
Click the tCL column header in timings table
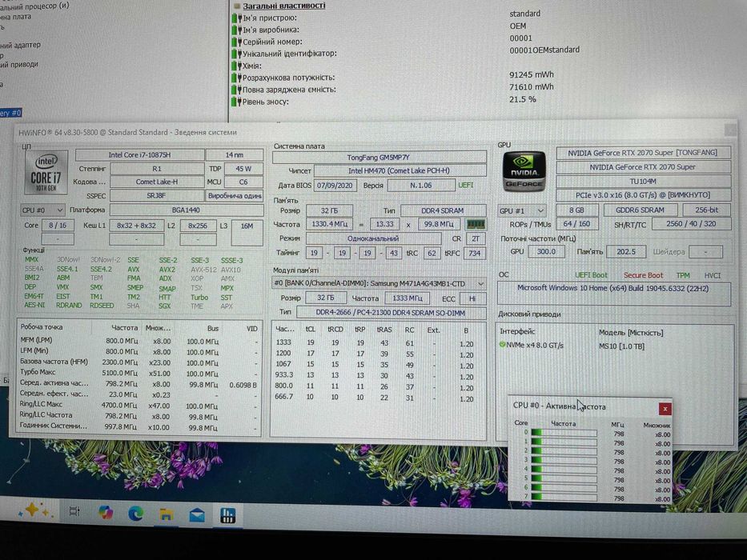(310, 329)
